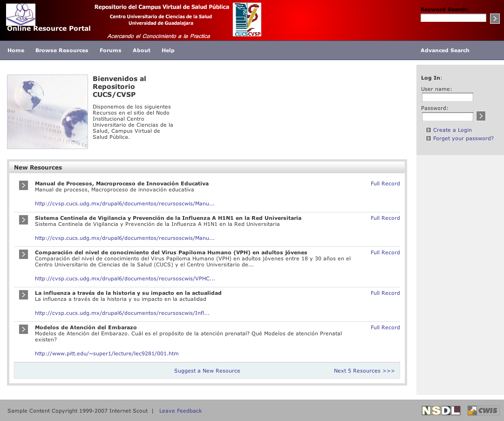The height and width of the screenshot is (421, 504).
Task: Click the CUCS CVSP logo in header
Action: click(x=247, y=20)
